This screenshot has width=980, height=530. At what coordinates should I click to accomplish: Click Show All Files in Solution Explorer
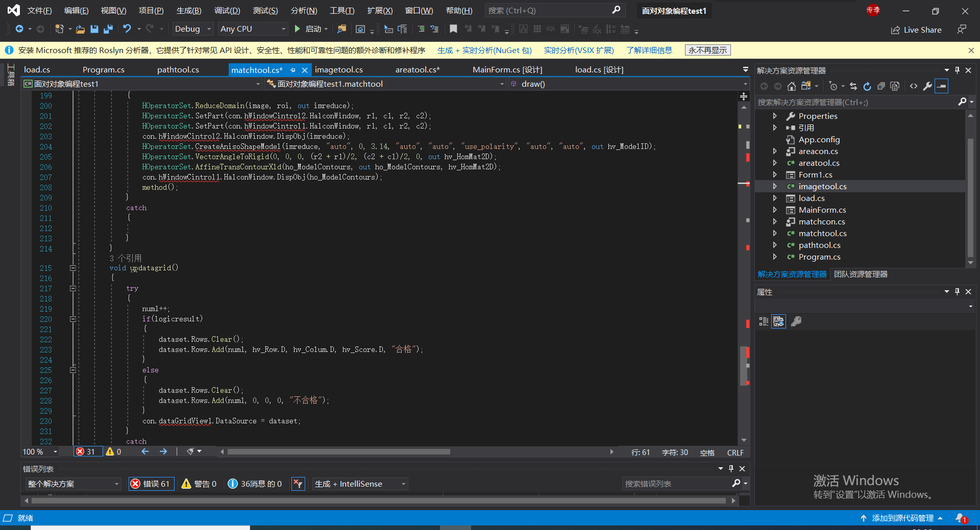895,86
